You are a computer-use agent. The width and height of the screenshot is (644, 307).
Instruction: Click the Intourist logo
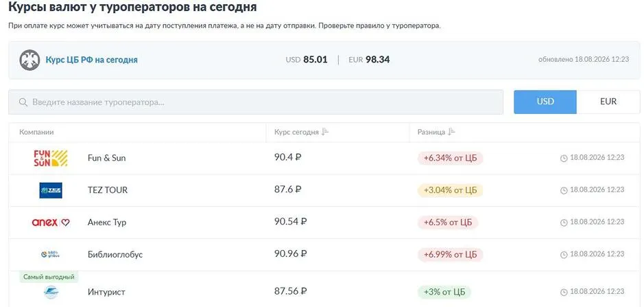pyautogui.click(x=51, y=292)
